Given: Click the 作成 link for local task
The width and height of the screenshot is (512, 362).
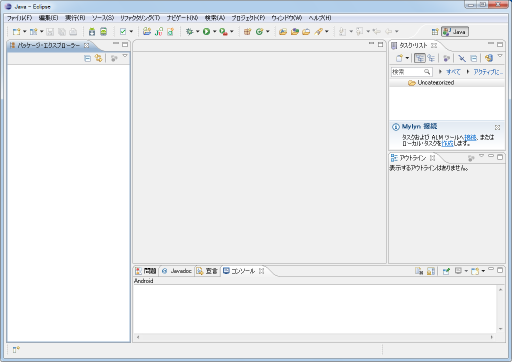Looking at the screenshot, I should point(447,143).
